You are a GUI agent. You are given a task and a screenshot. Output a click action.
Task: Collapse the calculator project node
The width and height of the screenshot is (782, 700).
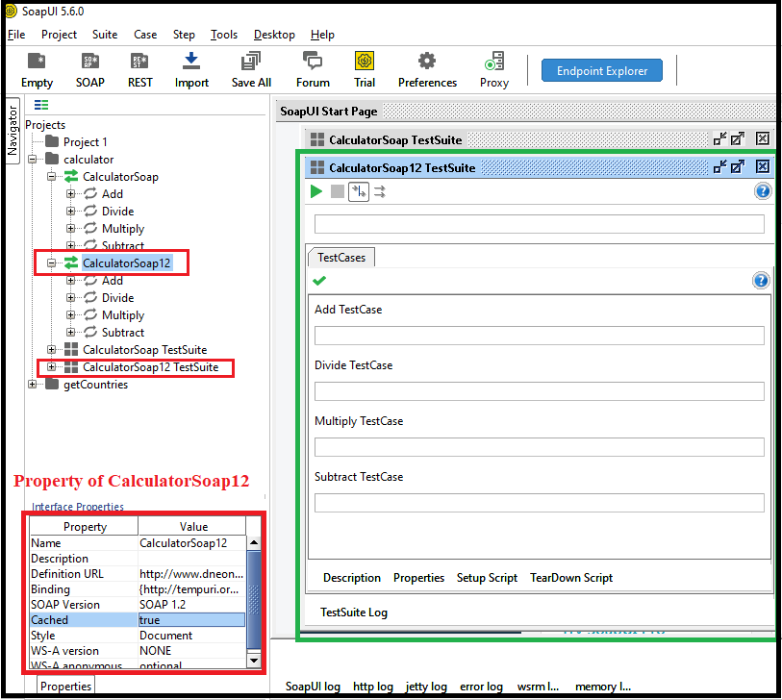tap(33, 159)
